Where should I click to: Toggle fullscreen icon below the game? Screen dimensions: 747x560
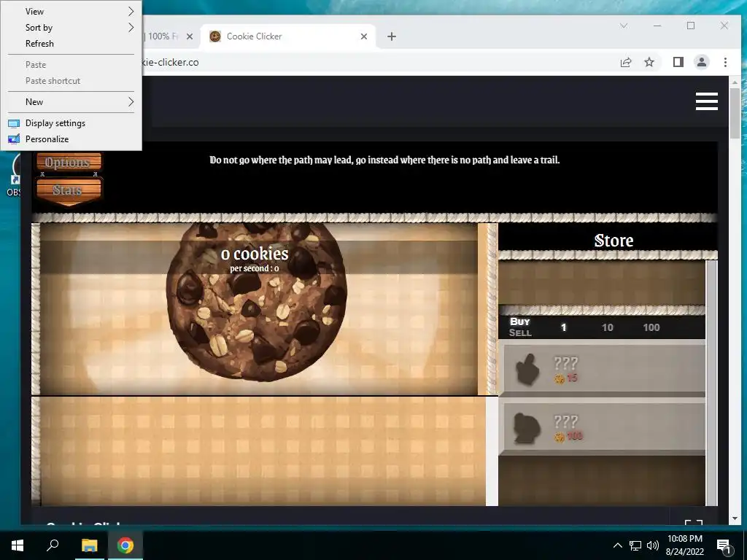694,522
